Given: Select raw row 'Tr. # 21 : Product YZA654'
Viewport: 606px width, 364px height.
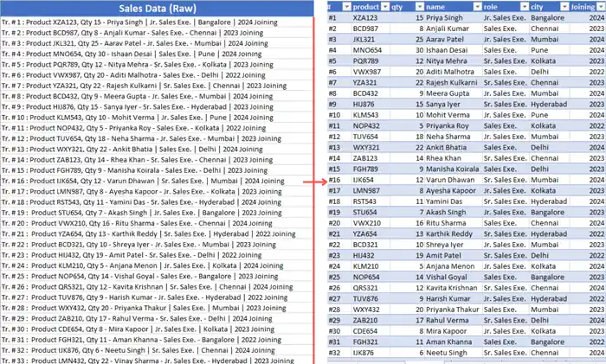Looking at the screenshot, I should (x=157, y=234).
